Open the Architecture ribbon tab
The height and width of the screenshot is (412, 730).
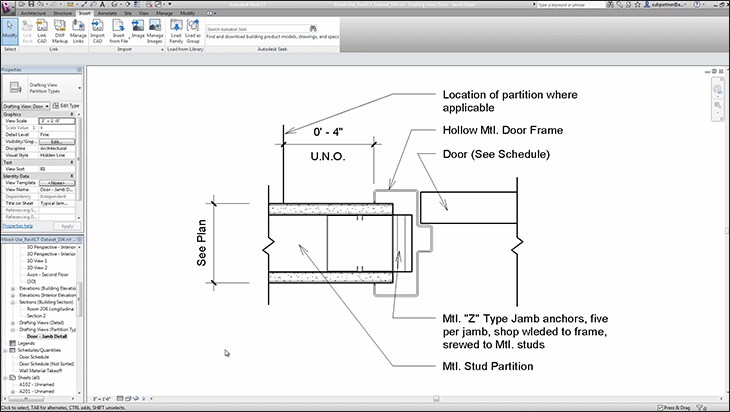[x=34, y=13]
